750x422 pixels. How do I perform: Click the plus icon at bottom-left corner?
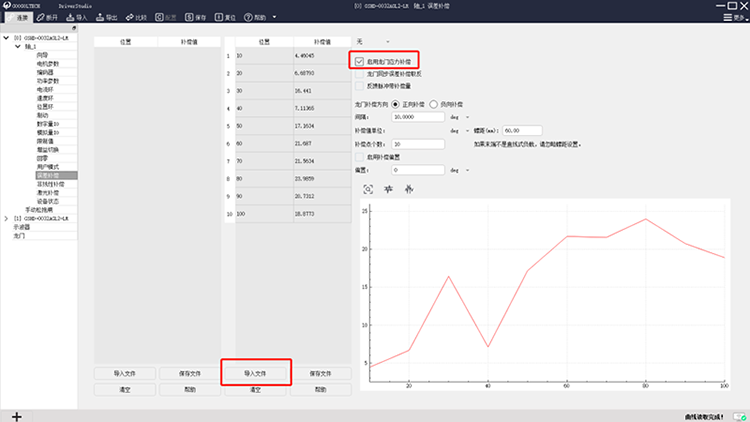tap(16, 415)
